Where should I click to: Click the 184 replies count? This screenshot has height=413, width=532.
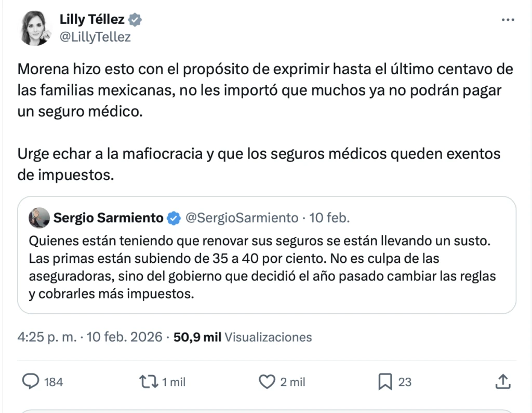[54, 382]
